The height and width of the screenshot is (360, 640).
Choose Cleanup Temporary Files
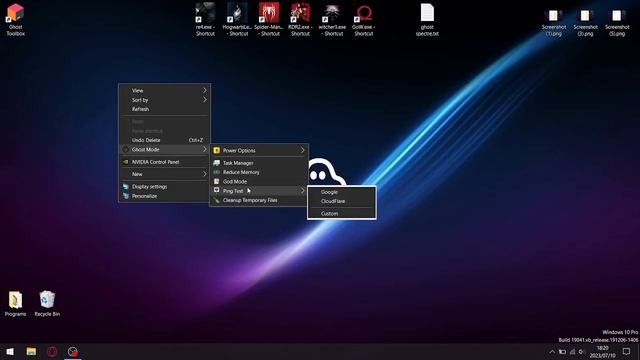tap(259, 200)
